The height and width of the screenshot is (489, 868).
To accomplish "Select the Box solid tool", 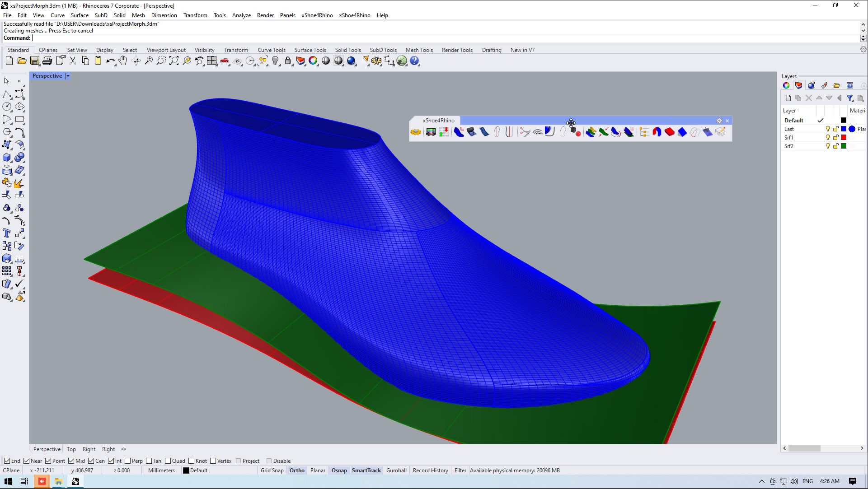I will pos(7,158).
